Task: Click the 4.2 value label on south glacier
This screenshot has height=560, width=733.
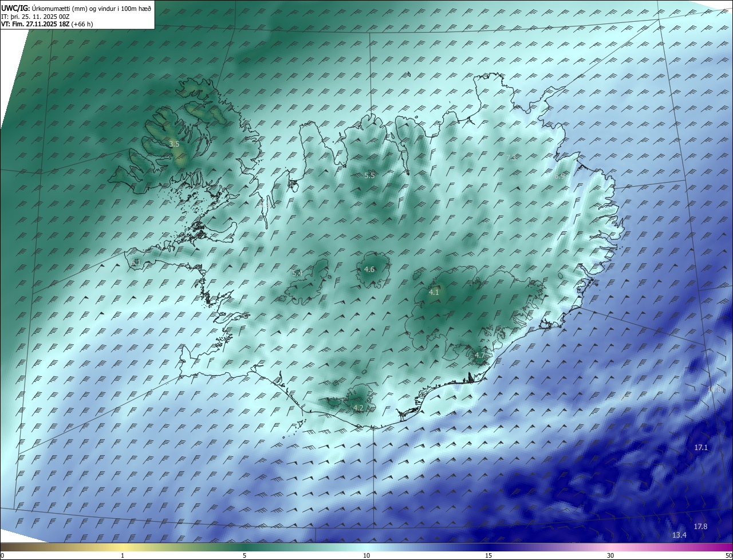Action: click(x=358, y=408)
